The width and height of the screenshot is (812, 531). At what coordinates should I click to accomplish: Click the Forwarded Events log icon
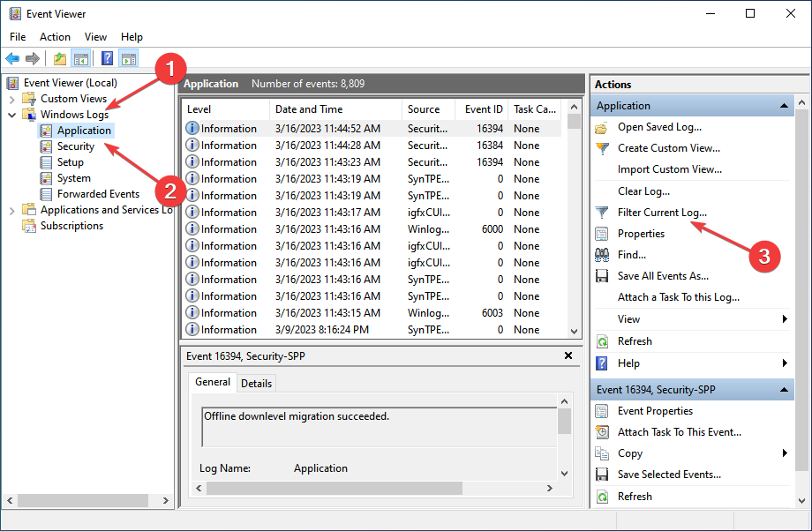click(46, 194)
